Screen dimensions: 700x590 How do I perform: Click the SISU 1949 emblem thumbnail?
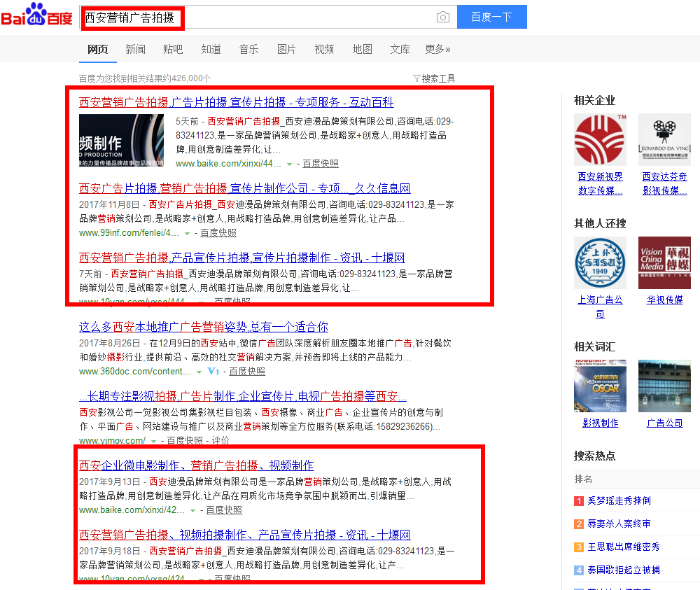[600, 263]
